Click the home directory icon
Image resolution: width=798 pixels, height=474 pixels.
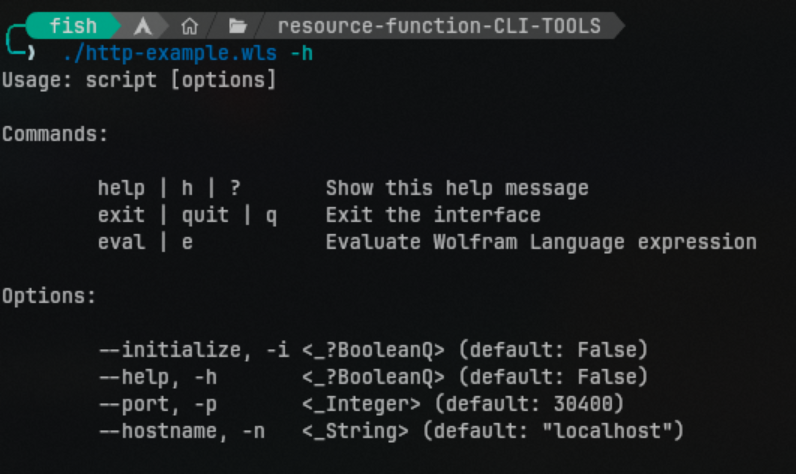[189, 26]
